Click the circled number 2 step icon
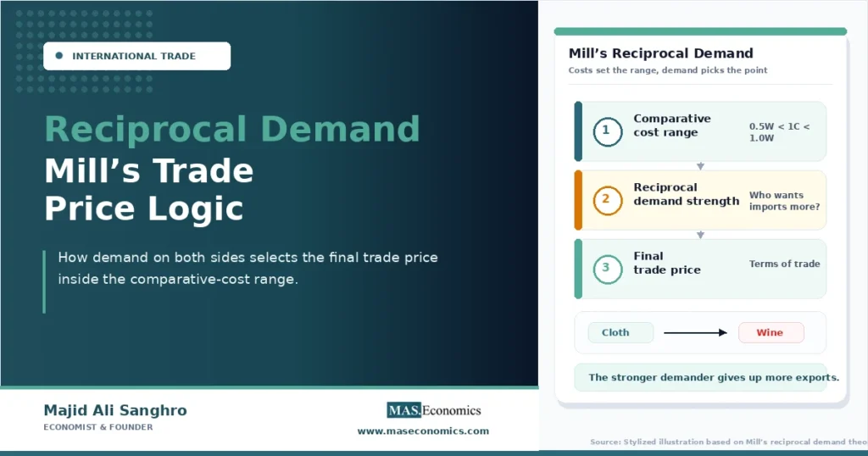This screenshot has width=868, height=456. coord(607,200)
